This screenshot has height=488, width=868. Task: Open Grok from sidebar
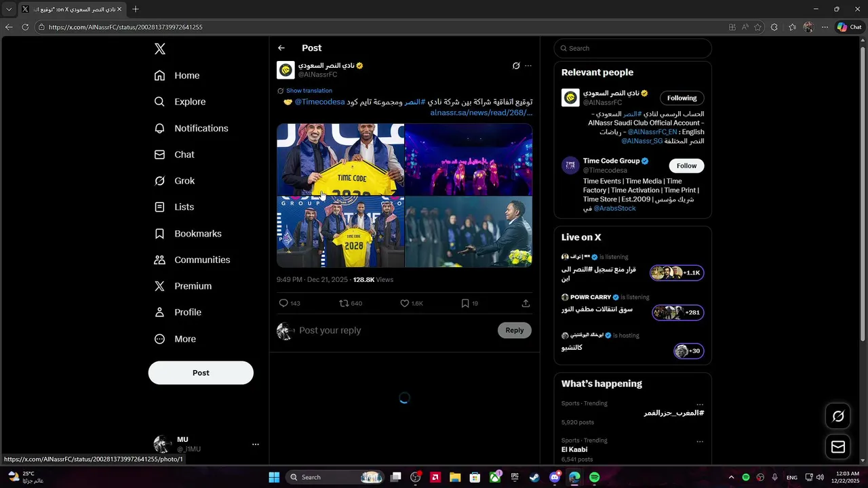coord(174,181)
